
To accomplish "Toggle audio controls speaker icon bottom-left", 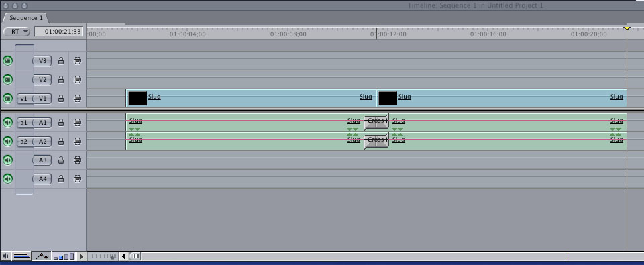I will tap(6, 256).
